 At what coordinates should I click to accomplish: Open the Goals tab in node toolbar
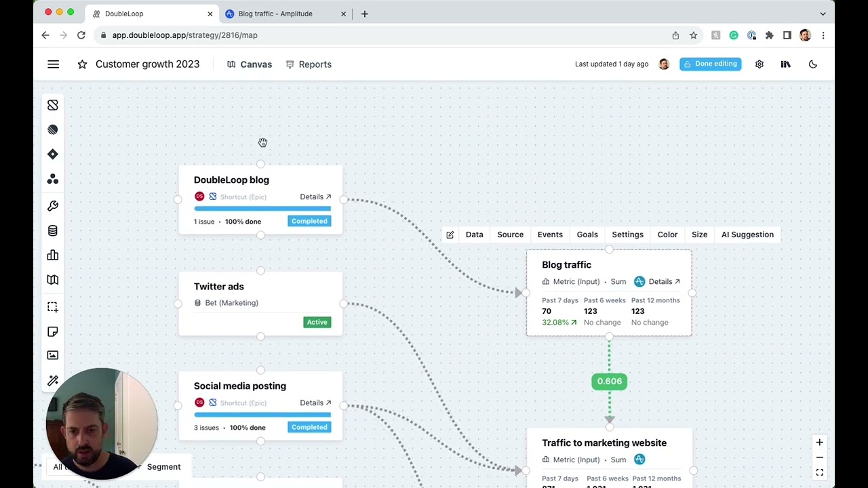tap(587, 235)
